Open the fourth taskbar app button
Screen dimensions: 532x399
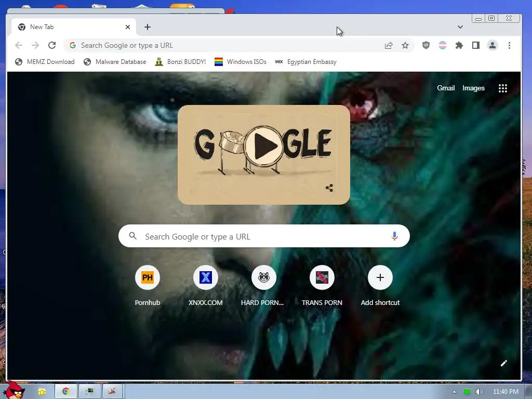(112, 392)
